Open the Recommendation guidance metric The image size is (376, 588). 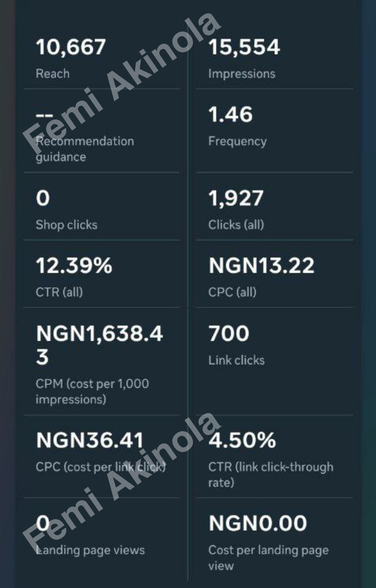[x=85, y=149]
